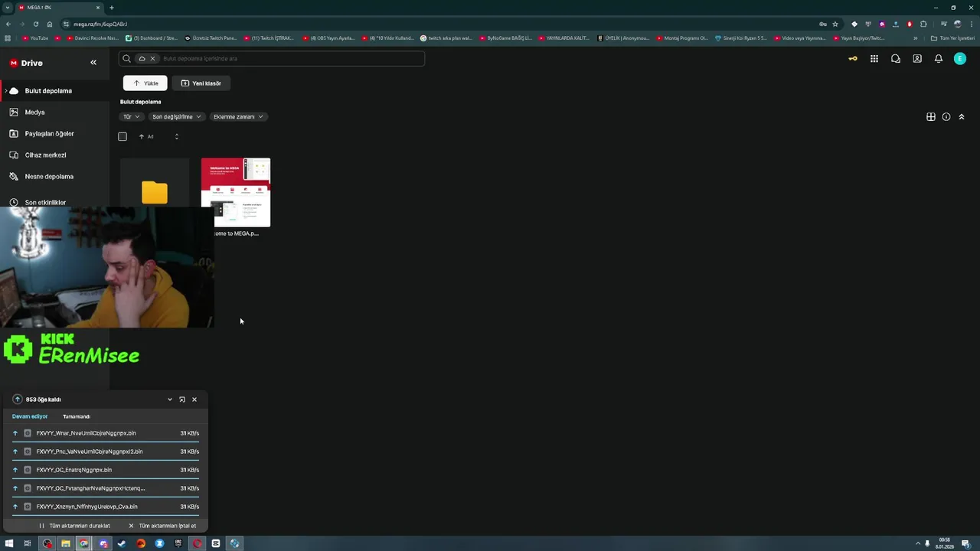Open the account avatar E menu
This screenshot has width=980, height=551.
point(960,59)
